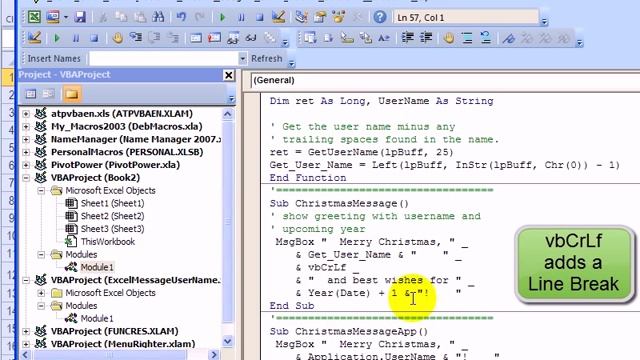Viewport: 640px width, 360px height.
Task: Open the Object Browser icon
Action: (x=338, y=17)
